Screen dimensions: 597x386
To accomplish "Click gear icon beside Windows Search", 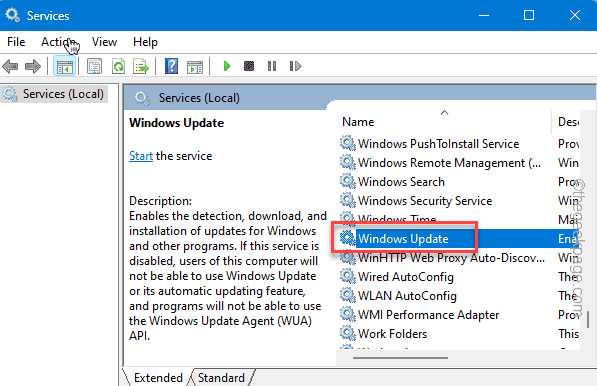I will tap(347, 182).
